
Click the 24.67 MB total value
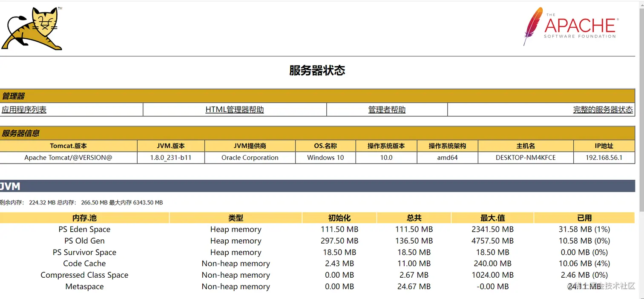(414, 287)
